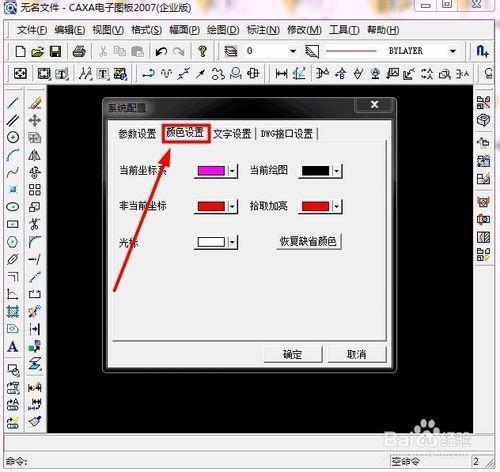Click the Fillet corner tool icon
500x472 pixels.
pos(35,242)
